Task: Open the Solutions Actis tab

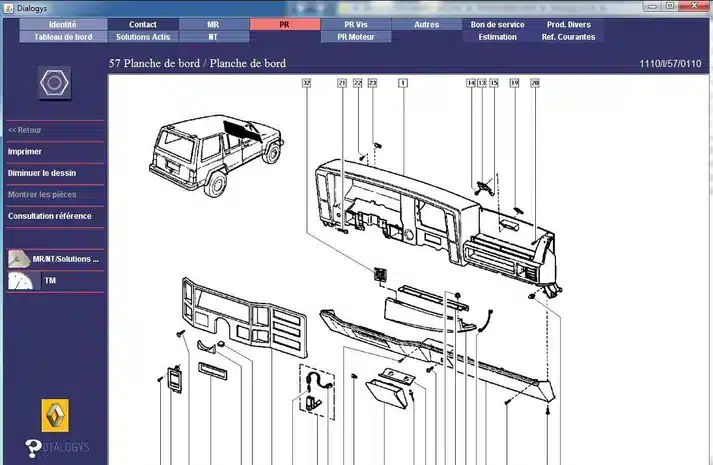Action: tap(143, 37)
